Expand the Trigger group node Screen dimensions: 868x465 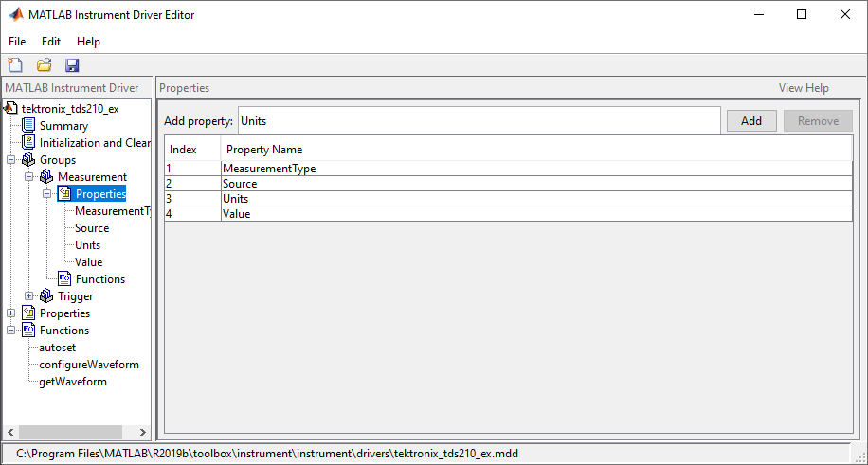(29, 296)
